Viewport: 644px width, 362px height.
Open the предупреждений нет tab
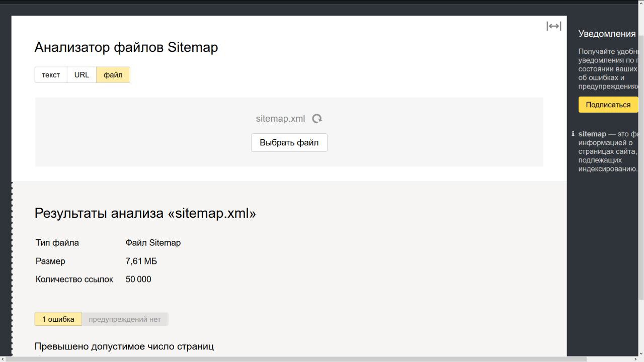[125, 319]
